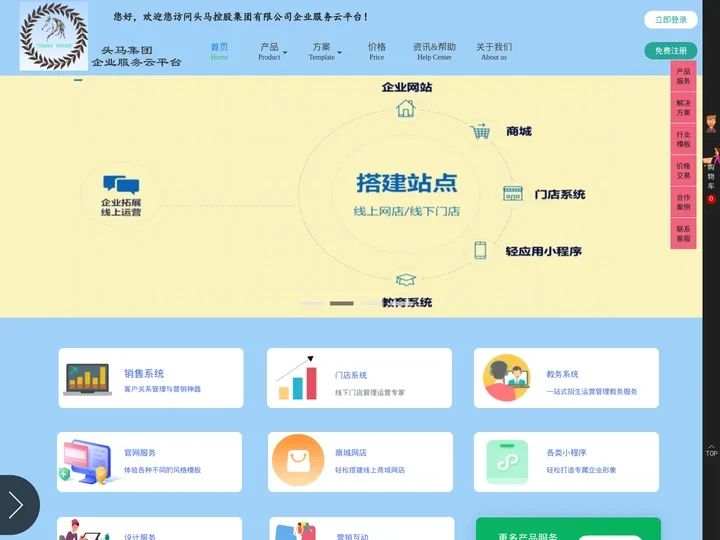Open the 购物车 shopping cart sidebar
The image size is (720, 540).
tap(711, 176)
